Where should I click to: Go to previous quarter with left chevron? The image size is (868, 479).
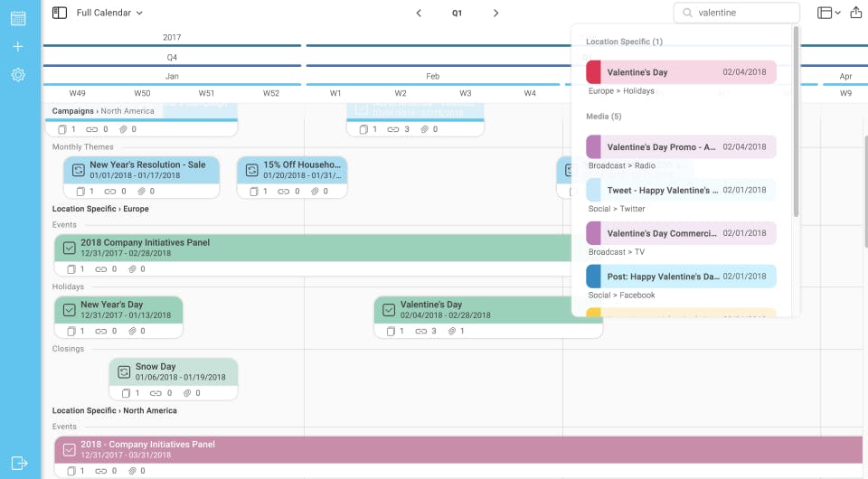click(x=419, y=14)
